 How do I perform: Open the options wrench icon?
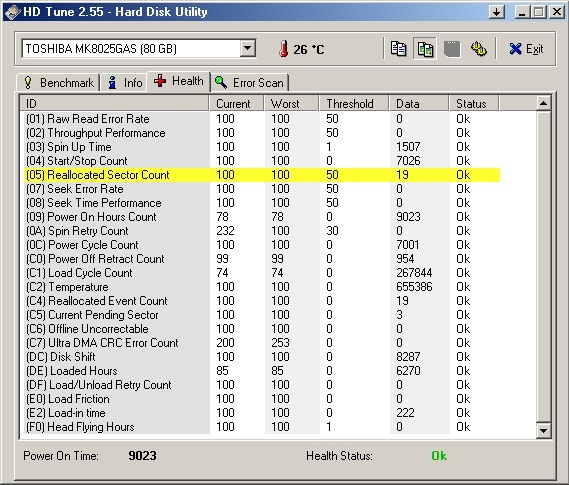click(x=479, y=49)
